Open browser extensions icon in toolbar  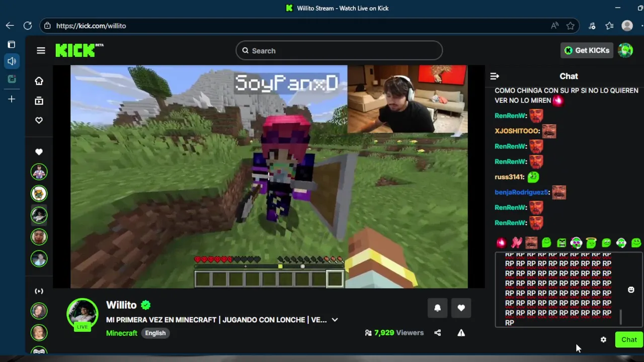592,26
